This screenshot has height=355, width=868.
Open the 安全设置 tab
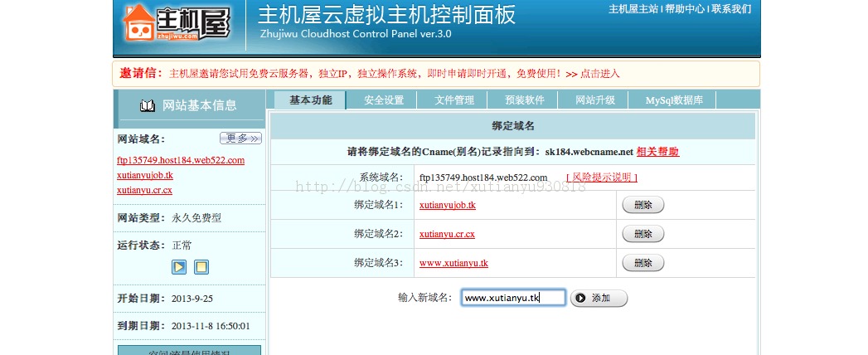click(x=384, y=100)
